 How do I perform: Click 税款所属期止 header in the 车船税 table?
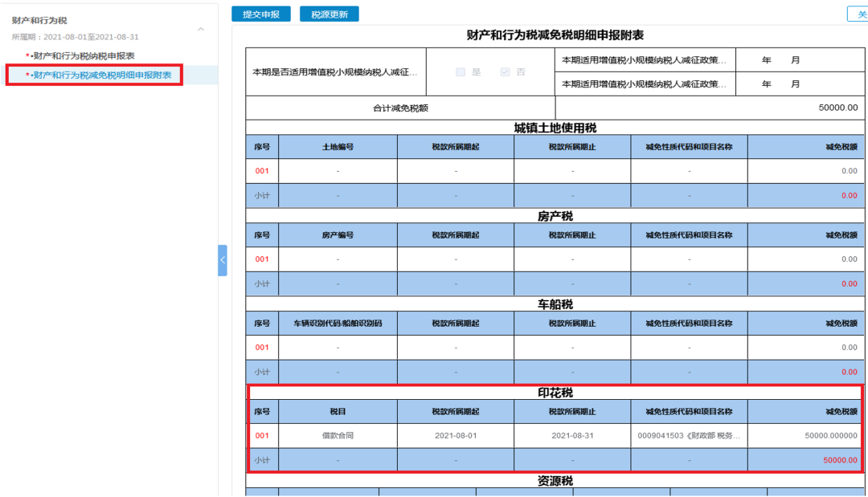(x=572, y=324)
